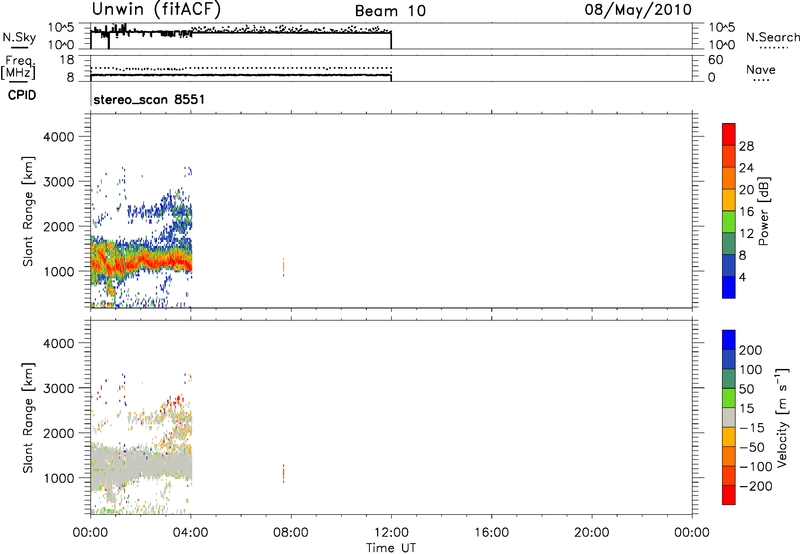
Task: Click the '00:00' label at the time axis start
Action: pyautogui.click(x=90, y=533)
